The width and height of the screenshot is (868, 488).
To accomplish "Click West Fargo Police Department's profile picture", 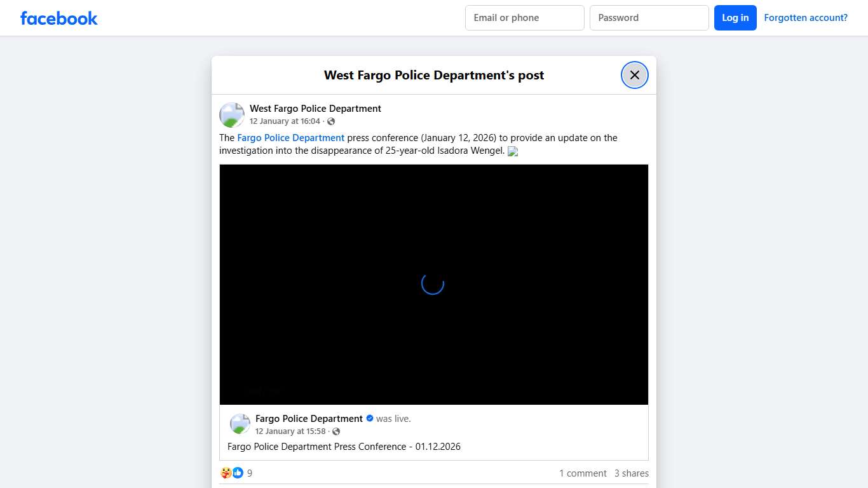I will click(x=231, y=114).
